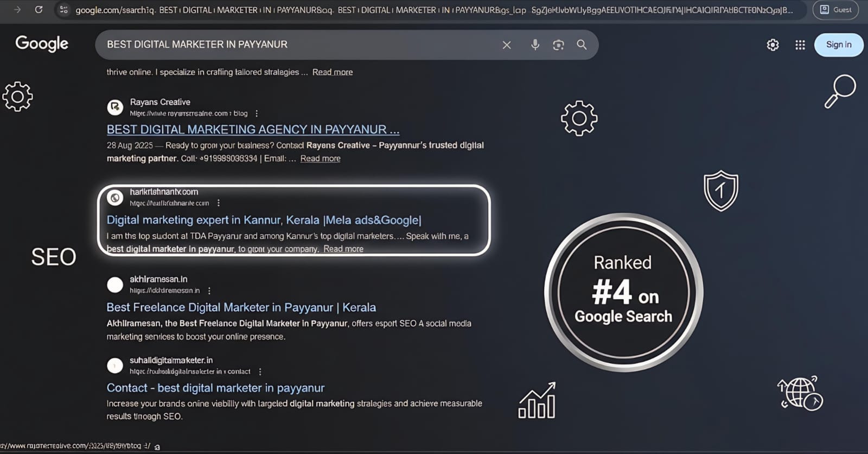This screenshot has height=454, width=868.
Task: Click the akhilramesan.in site name
Action: 158,279
